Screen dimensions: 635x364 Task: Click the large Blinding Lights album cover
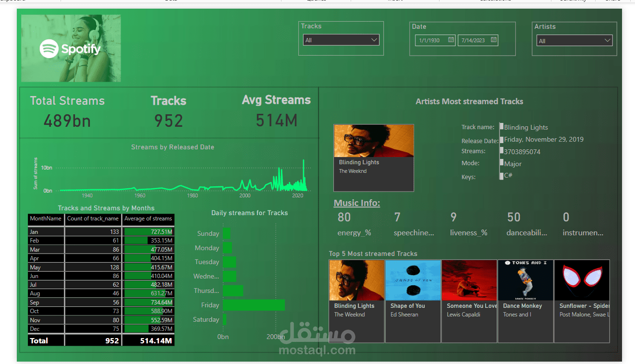pos(374,141)
